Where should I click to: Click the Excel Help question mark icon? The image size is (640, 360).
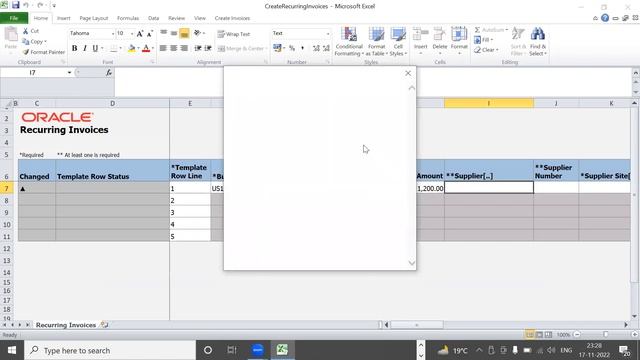point(605,18)
